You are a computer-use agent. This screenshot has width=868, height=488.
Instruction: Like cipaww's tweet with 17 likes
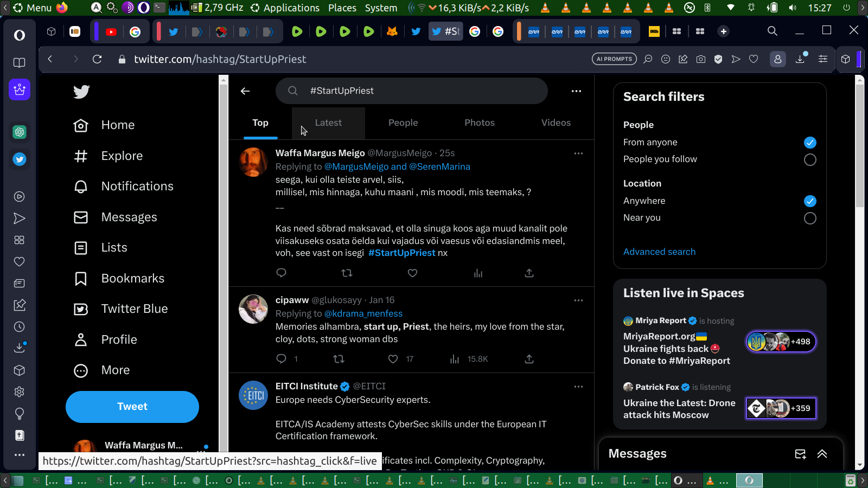tap(393, 358)
